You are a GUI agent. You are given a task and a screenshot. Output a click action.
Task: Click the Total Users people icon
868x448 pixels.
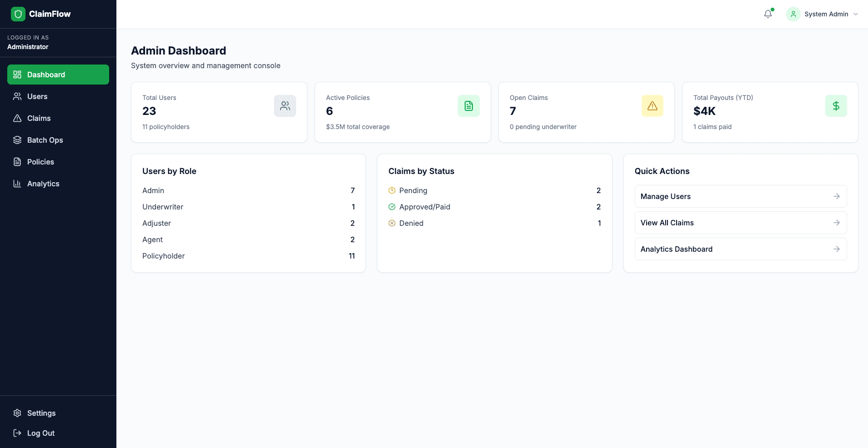click(285, 106)
